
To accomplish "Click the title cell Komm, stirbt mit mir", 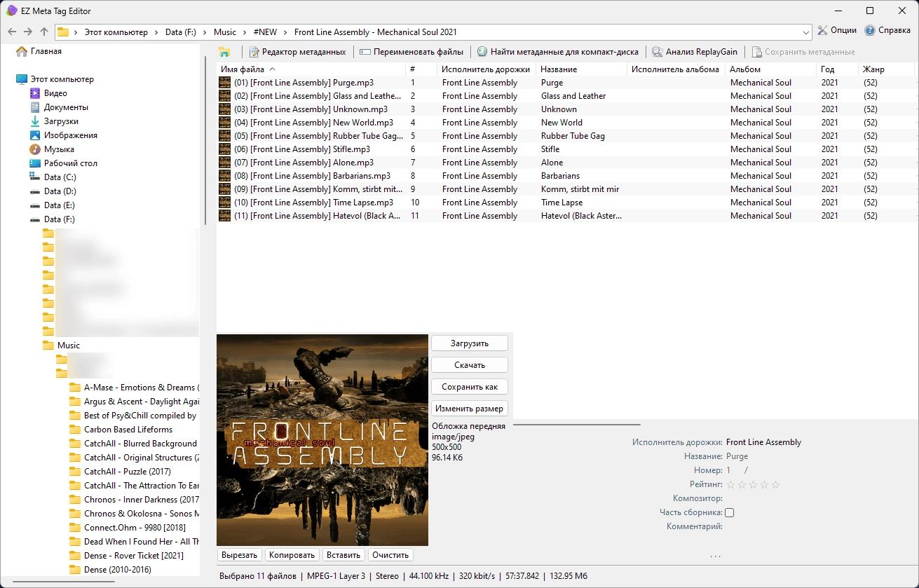I will 580,189.
